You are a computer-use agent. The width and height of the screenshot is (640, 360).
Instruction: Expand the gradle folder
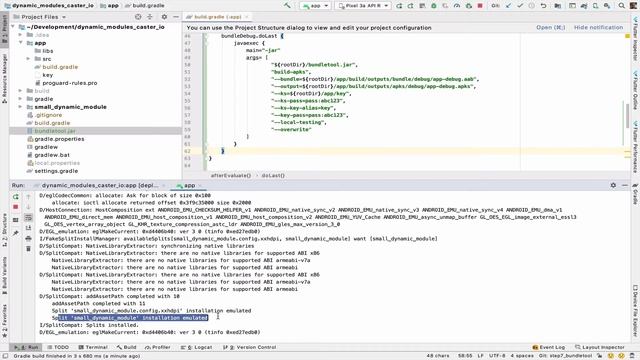[x=20, y=99]
